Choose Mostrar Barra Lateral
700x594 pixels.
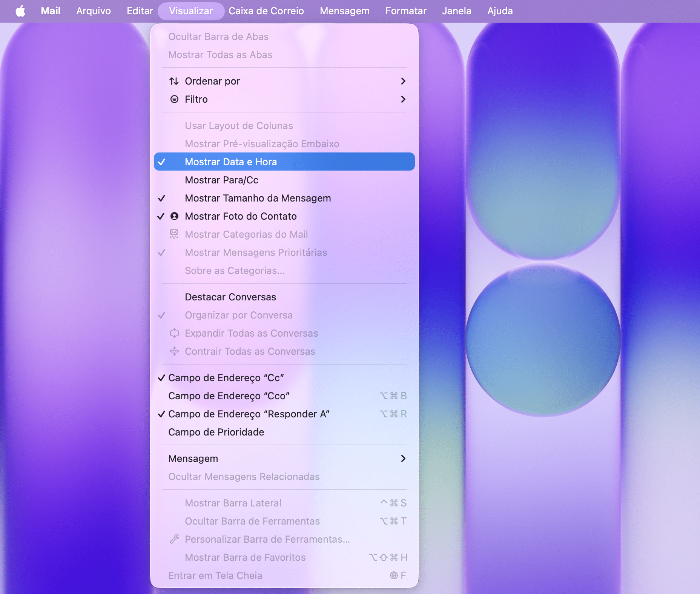[284, 503]
